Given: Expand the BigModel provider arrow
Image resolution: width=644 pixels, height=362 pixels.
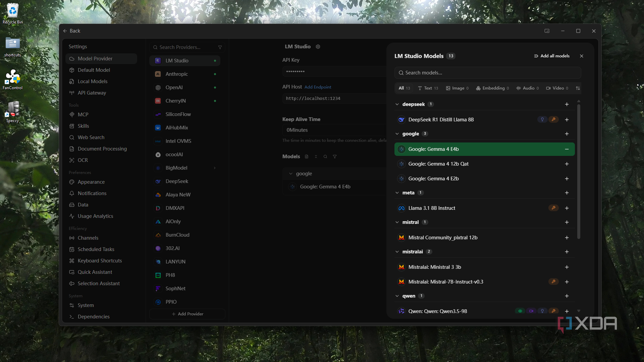Looking at the screenshot, I should pos(215,168).
